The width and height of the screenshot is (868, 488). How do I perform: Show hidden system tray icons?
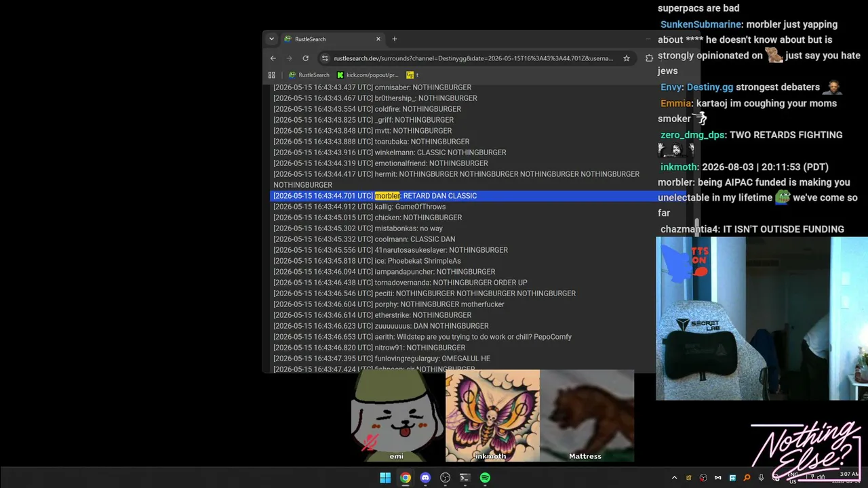tap(674, 478)
